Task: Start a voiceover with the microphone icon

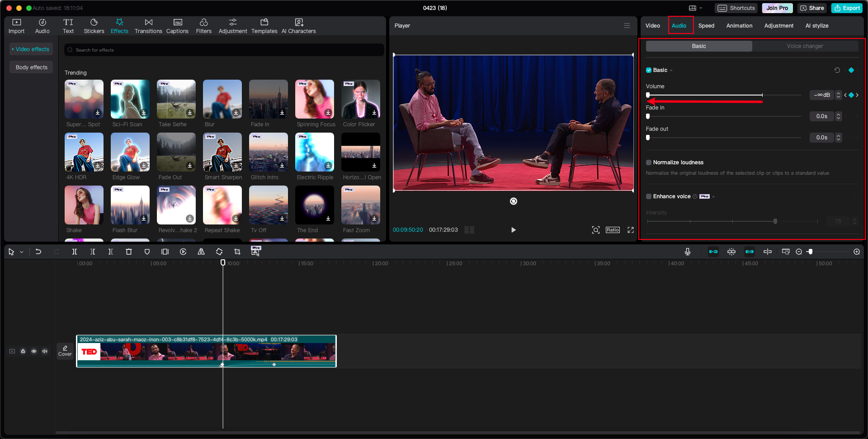Action: (688, 252)
